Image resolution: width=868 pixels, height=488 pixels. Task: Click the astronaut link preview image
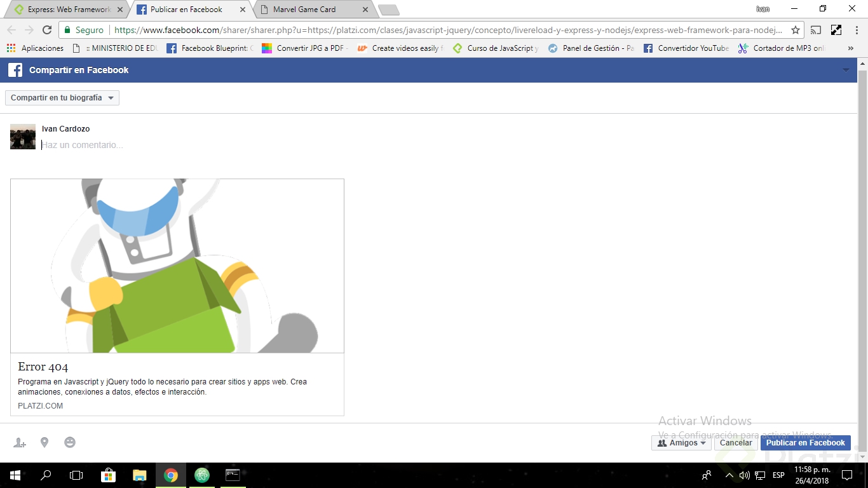tap(177, 266)
